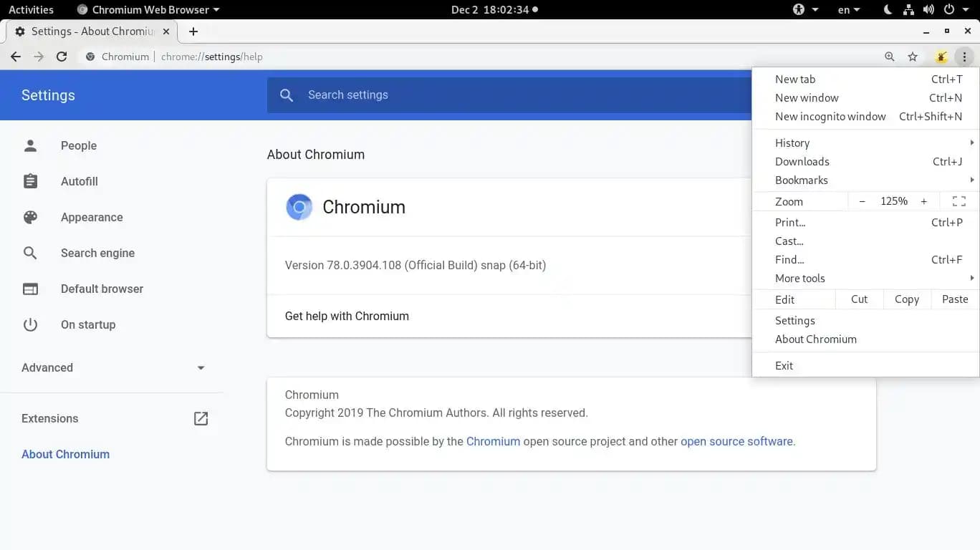980x550 pixels.
Task: Click the three-dot Chromium menu icon
Action: tap(964, 57)
